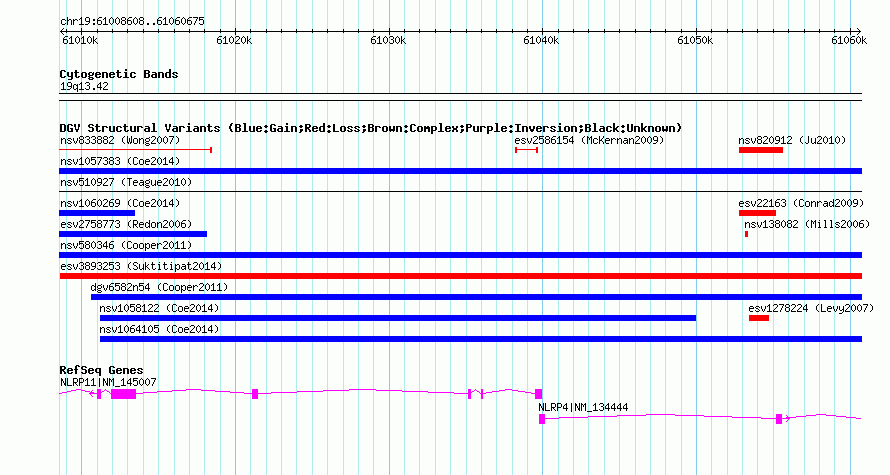Select the blue dgv6582n54 gain bar
The image size is (890, 475).
[476, 297]
